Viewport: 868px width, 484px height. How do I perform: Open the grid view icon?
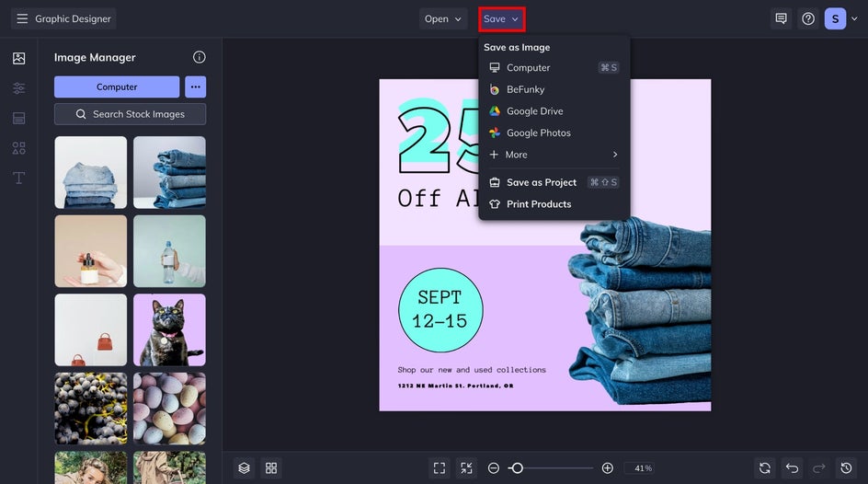click(271, 468)
